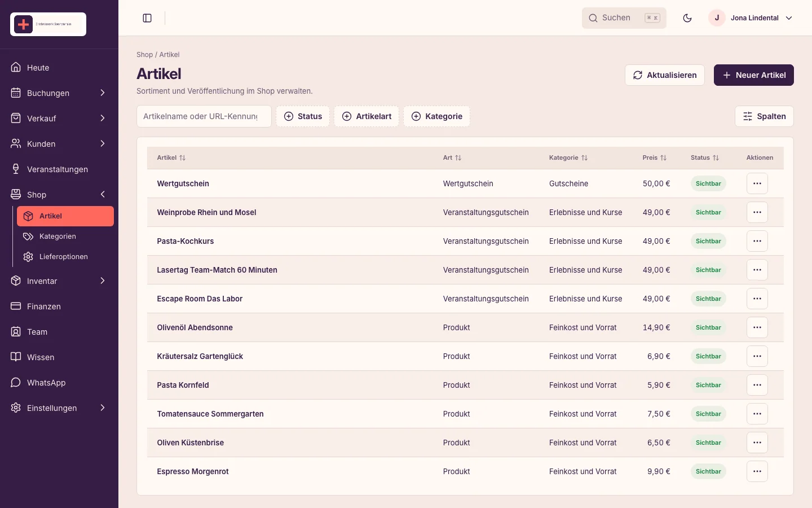Open actions menu for Olivenöl Abendsonne
The width and height of the screenshot is (812, 508).
pyautogui.click(x=757, y=327)
